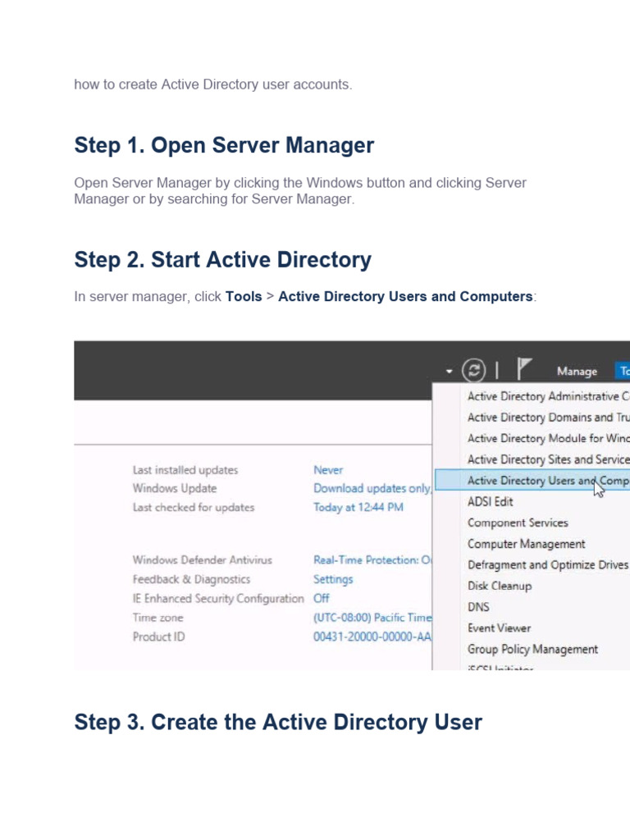The width and height of the screenshot is (630, 840).
Task: Select Active Directory Administrative Center entry
Action: (x=548, y=396)
